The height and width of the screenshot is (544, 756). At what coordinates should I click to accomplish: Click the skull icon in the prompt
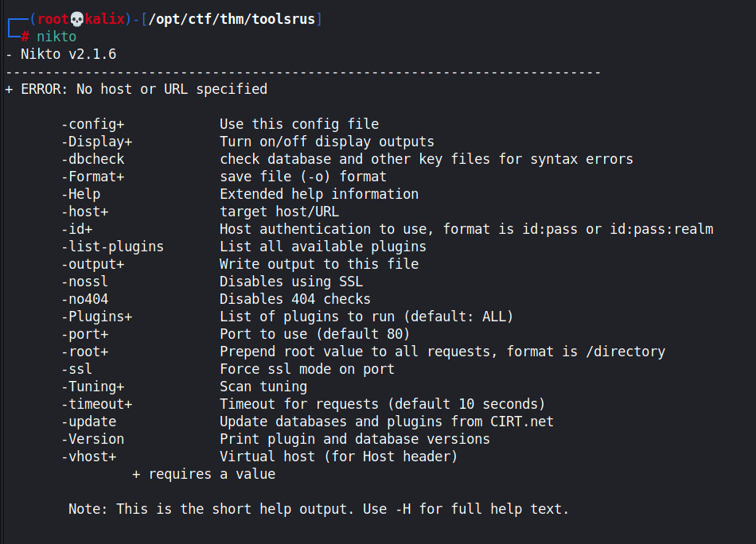click(x=77, y=19)
